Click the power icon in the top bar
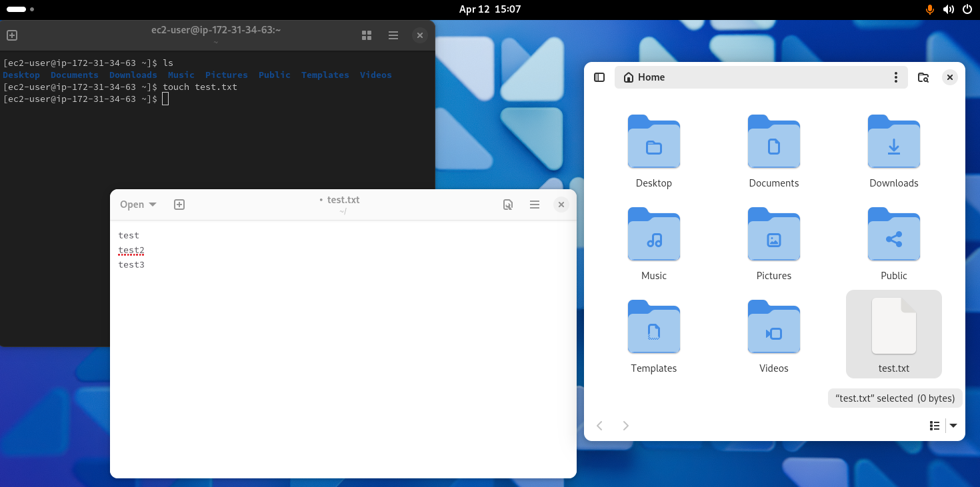 (x=967, y=9)
